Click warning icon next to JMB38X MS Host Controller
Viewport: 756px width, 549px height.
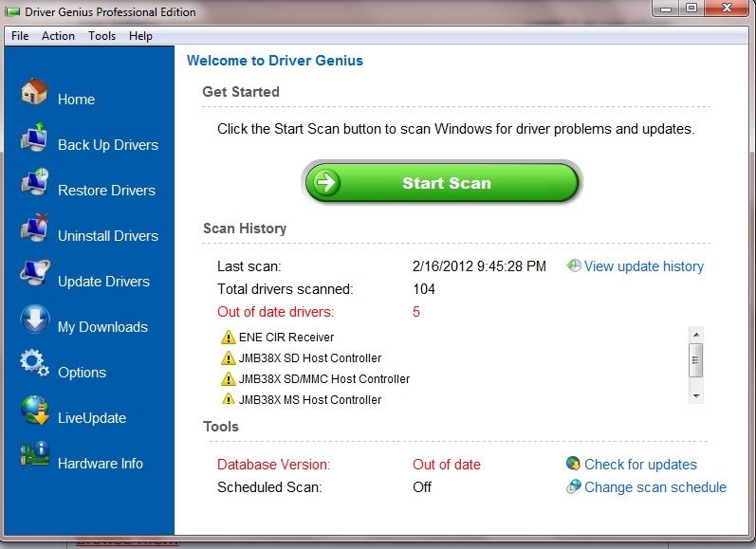pyautogui.click(x=228, y=399)
